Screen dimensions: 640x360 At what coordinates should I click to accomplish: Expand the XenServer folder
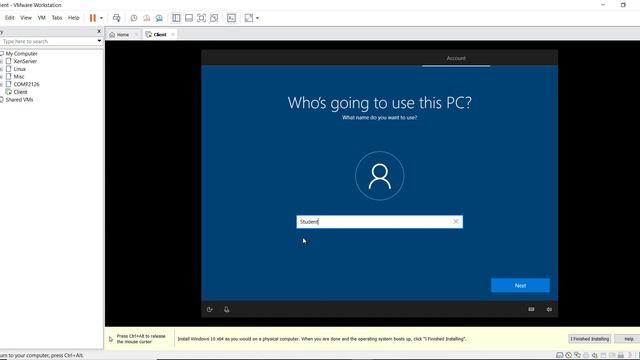(x=1, y=61)
